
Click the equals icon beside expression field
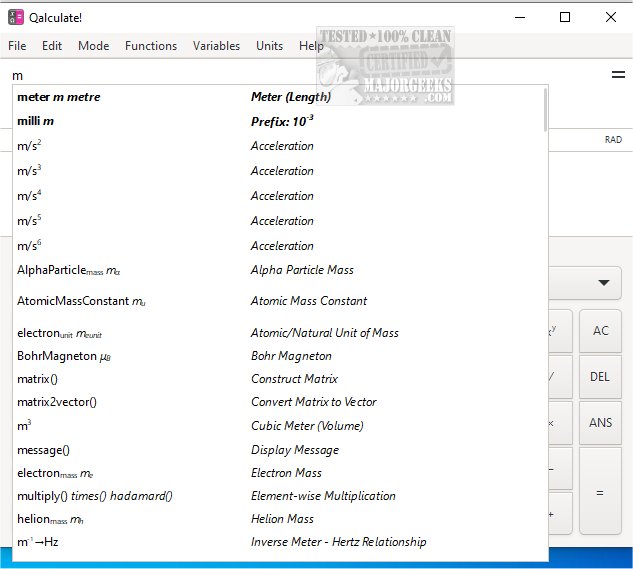[x=618, y=75]
